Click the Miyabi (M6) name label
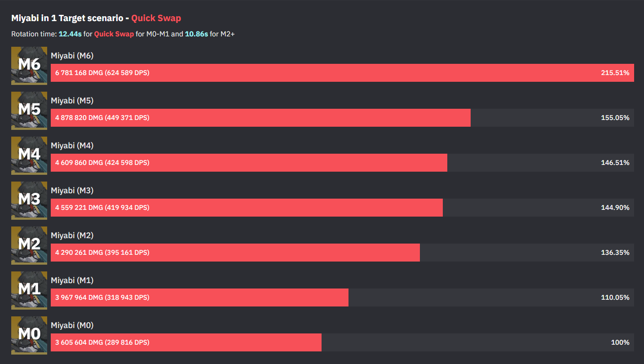The image size is (644, 364). (72, 56)
